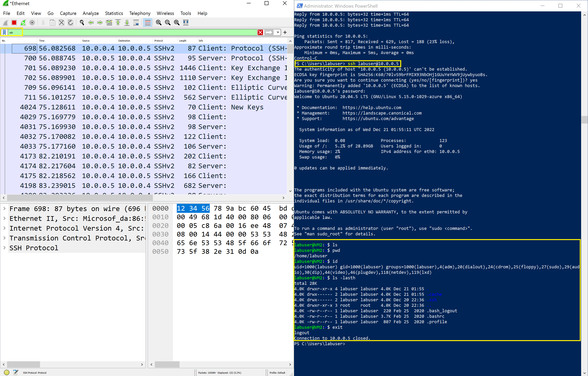Screen dimensions: 588x376
Task: Edit capture file properties status icon
Action: click(x=16, y=373)
